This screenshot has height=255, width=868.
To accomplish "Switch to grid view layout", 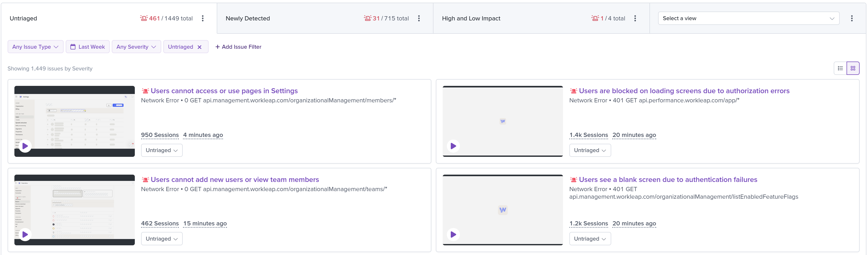I will tap(853, 68).
